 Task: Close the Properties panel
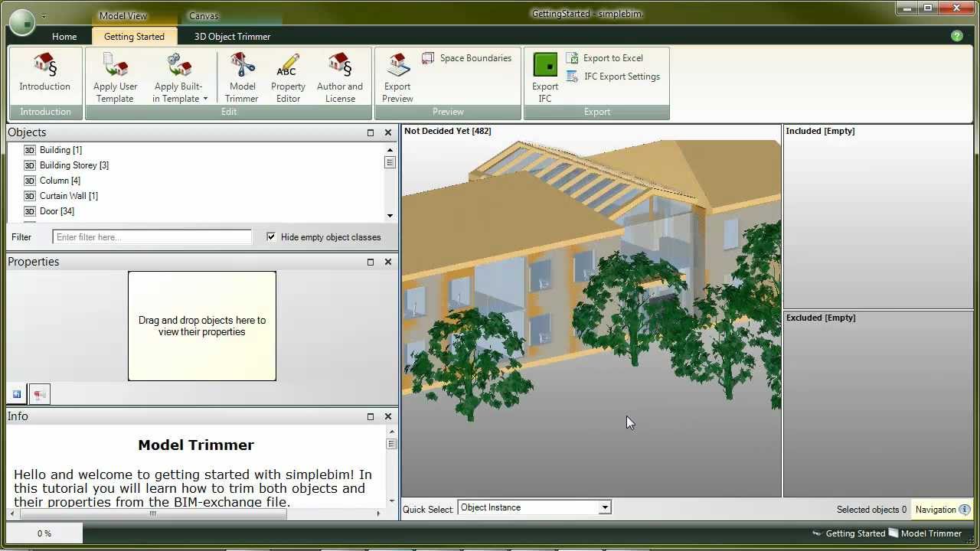[x=388, y=262]
